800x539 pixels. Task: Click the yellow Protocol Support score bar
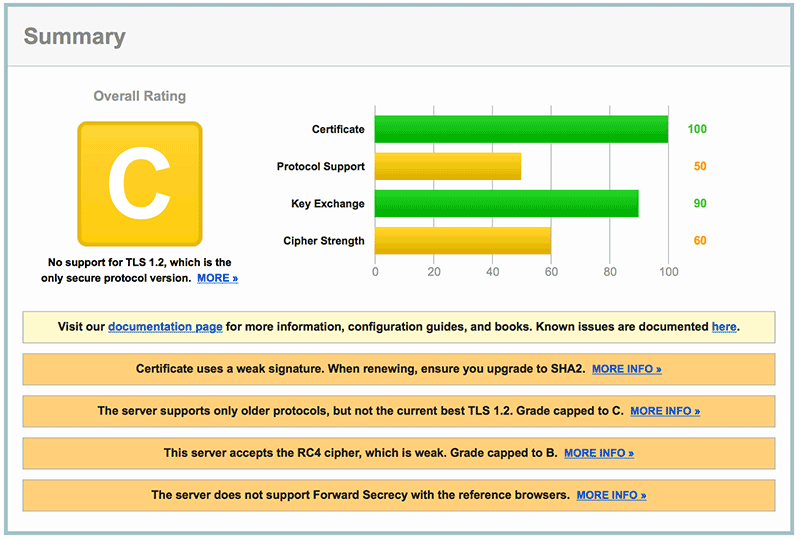click(x=448, y=166)
